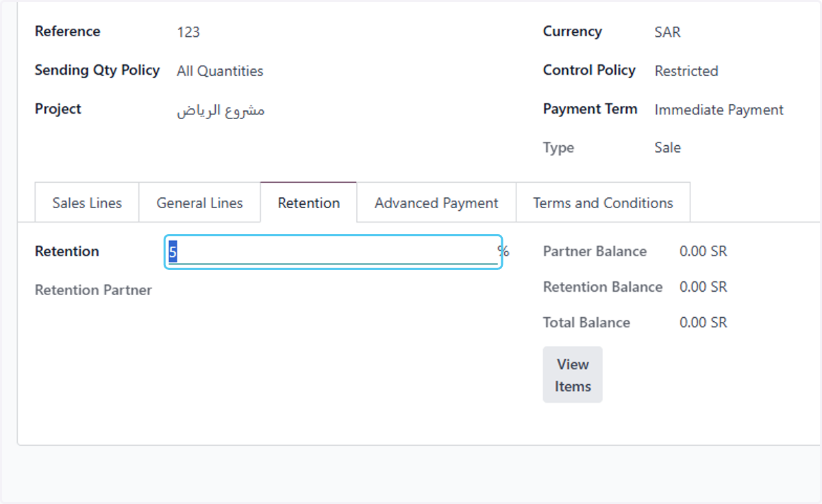Click the Retention Balance amount
Viewport: 822px width, 504px height.
[x=703, y=287]
